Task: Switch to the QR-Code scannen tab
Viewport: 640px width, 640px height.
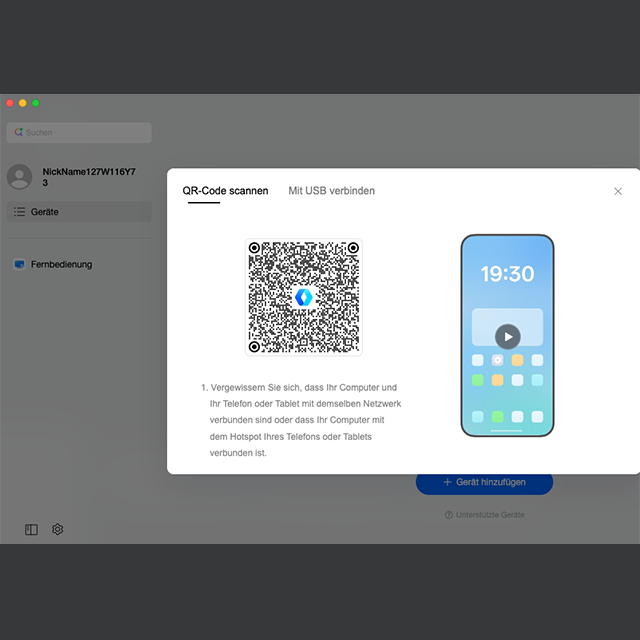Action: tap(225, 191)
